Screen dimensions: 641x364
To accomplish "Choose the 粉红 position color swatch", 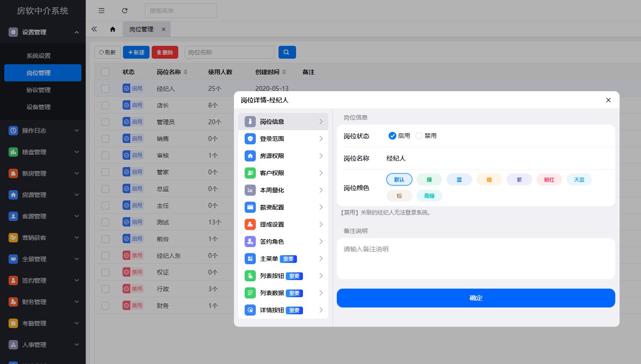I will pos(549,179).
